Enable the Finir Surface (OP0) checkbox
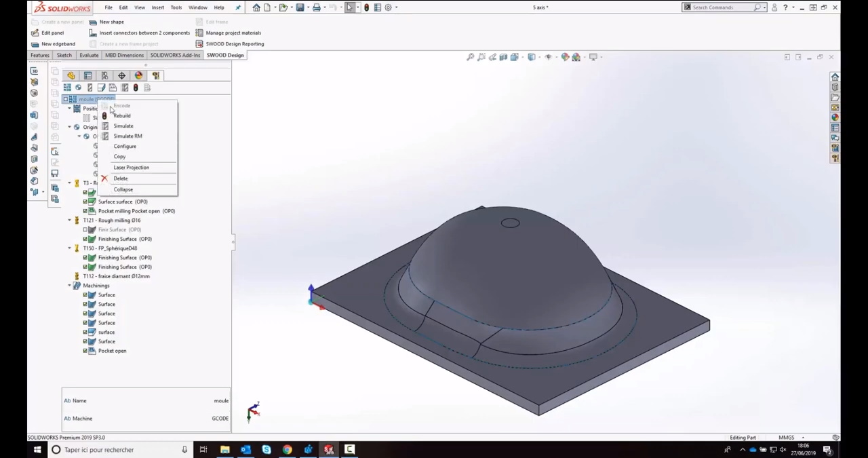868x458 pixels. tap(85, 230)
